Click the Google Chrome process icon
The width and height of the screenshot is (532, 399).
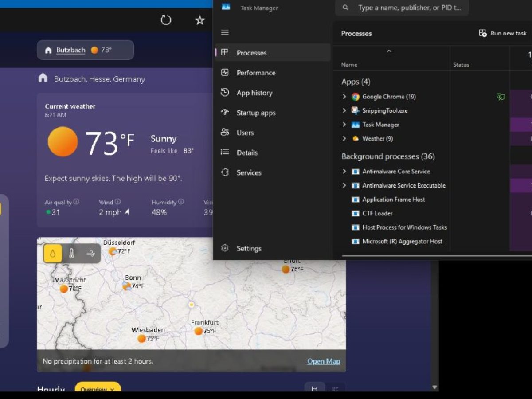tap(356, 97)
